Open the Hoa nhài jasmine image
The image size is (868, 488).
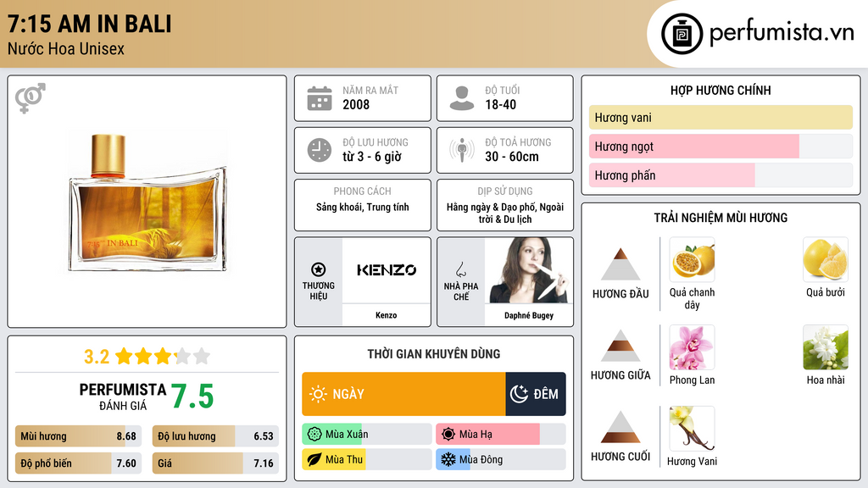pos(826,347)
